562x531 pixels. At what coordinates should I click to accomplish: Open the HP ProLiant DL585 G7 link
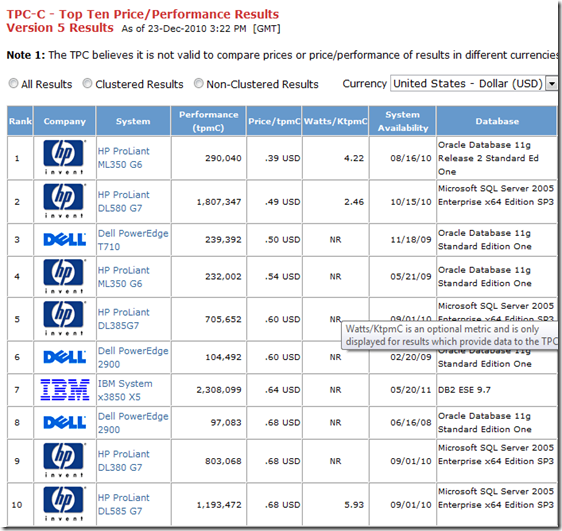(124, 504)
